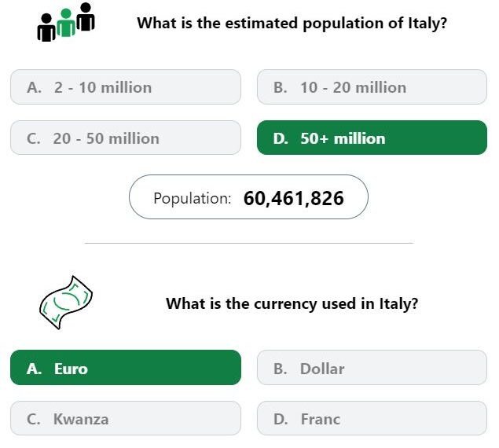
Task: Click the leftmost black person figure
Action: (x=46, y=28)
